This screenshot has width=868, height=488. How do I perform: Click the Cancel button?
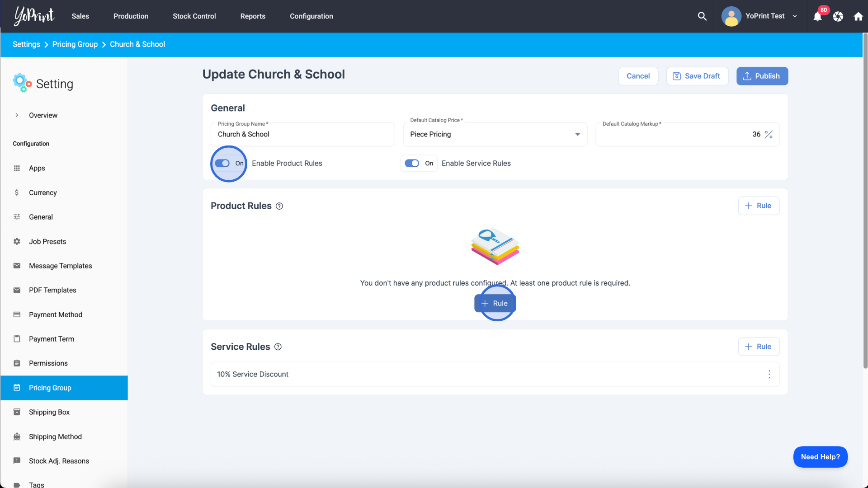(638, 76)
